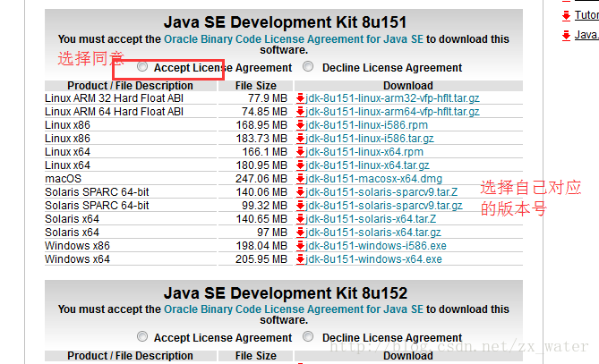
Task: Click the 198.04 MB file size cell
Action: pyautogui.click(x=261, y=246)
